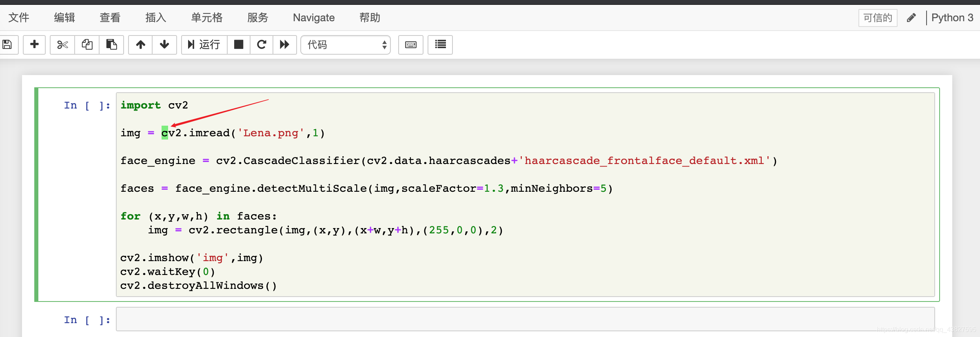This screenshot has width=980, height=337.
Task: Click the Python 3 kernel name
Action: click(x=952, y=18)
